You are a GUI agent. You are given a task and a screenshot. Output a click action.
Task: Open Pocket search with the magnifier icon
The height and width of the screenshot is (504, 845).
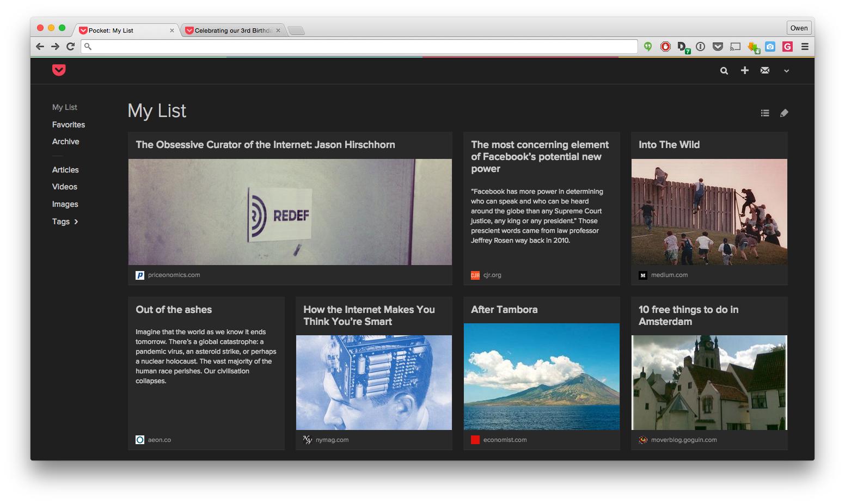pyautogui.click(x=724, y=70)
